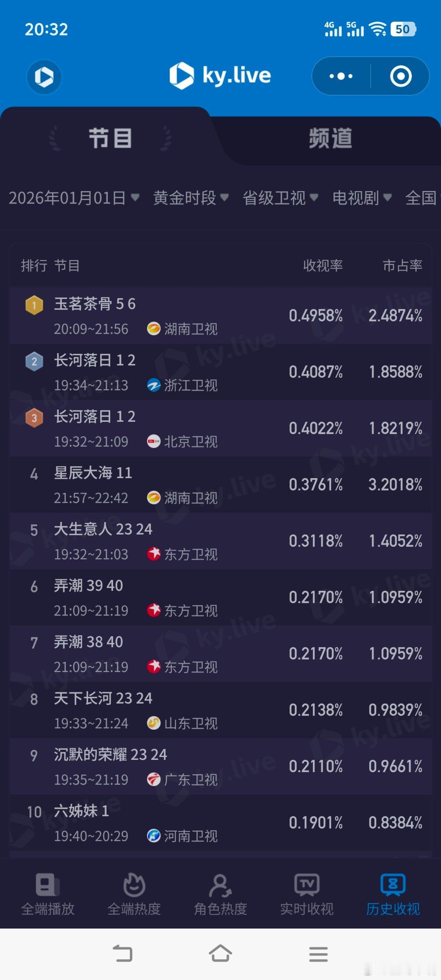The height and width of the screenshot is (980, 441).
Task: Expand the 黄金时段 time slot dropdown
Action: (x=190, y=198)
